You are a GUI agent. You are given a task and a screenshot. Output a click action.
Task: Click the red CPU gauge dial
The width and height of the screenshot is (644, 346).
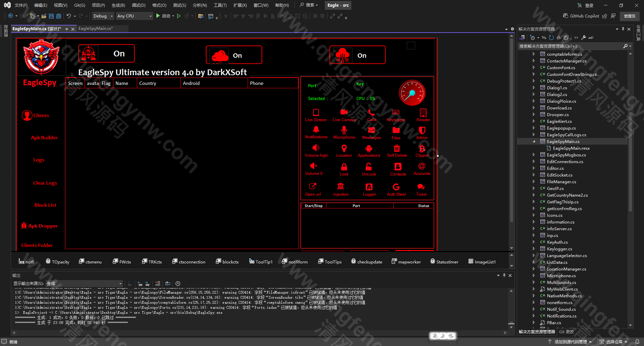(412, 93)
